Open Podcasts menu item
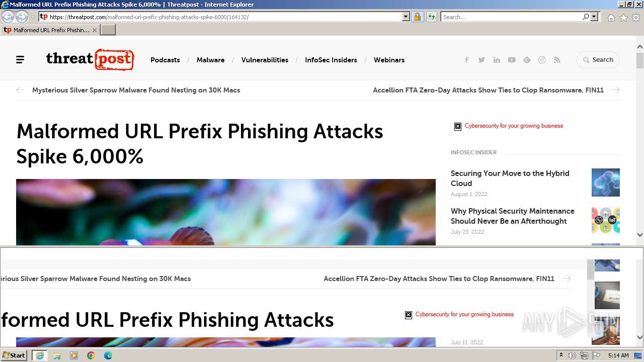644x362 pixels. 165,60
